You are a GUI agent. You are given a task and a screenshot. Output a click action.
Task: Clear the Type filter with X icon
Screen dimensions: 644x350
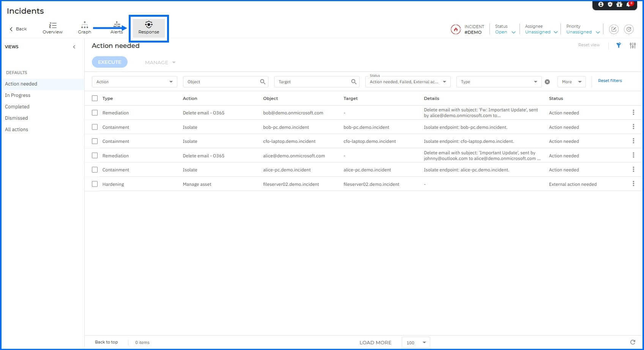coord(547,82)
